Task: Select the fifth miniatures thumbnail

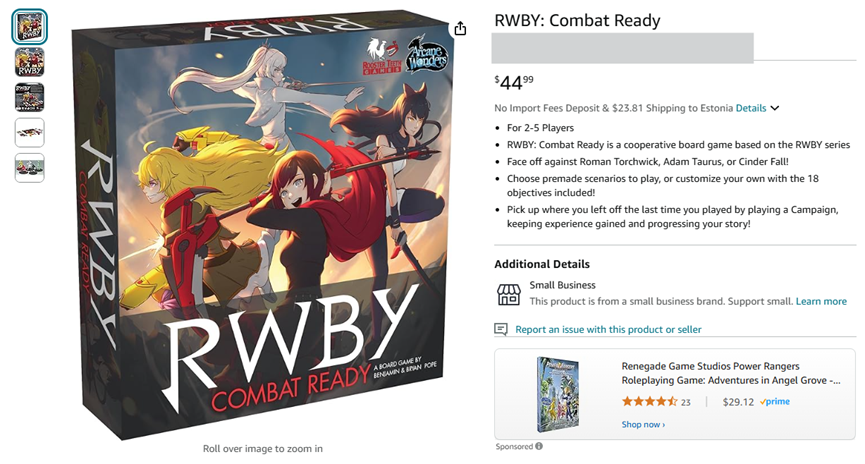Action: tap(29, 168)
